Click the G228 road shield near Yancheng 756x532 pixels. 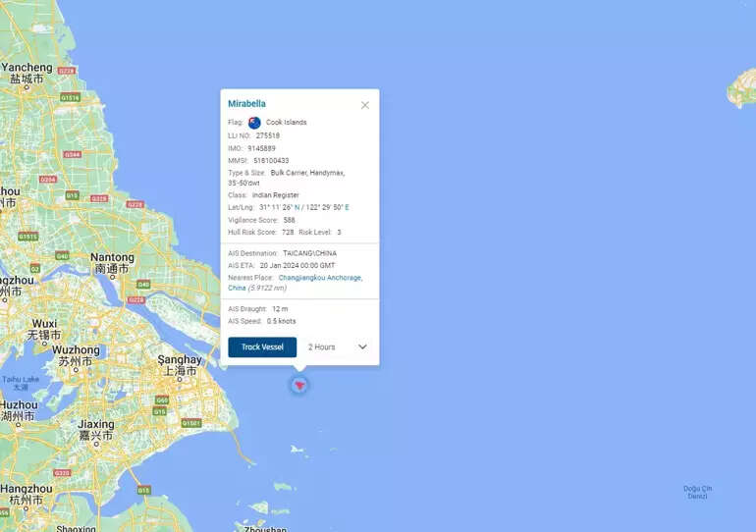[x=67, y=71]
